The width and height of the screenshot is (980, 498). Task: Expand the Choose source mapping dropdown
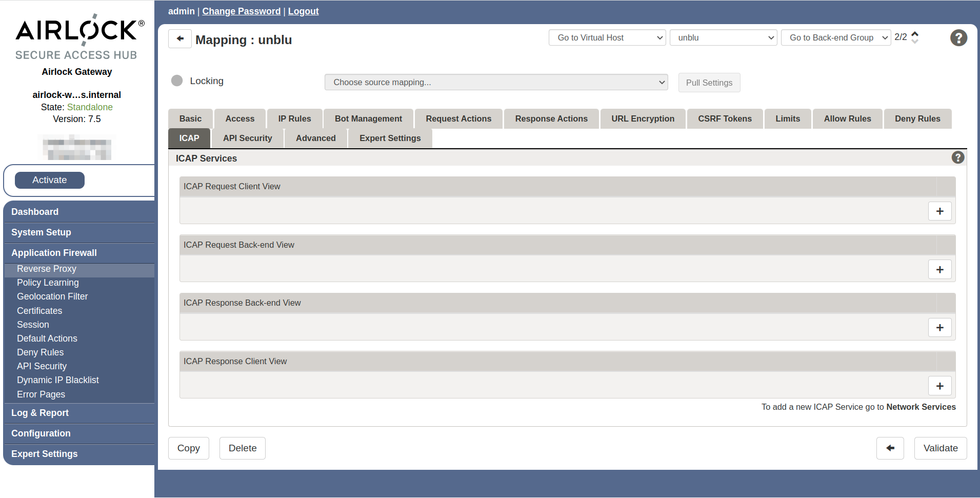pos(496,82)
